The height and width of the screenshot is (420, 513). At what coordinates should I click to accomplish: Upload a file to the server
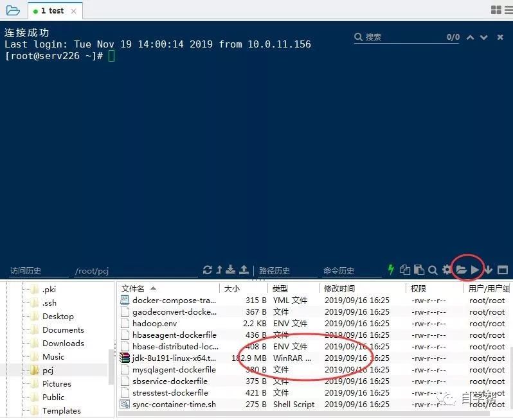[x=244, y=270]
